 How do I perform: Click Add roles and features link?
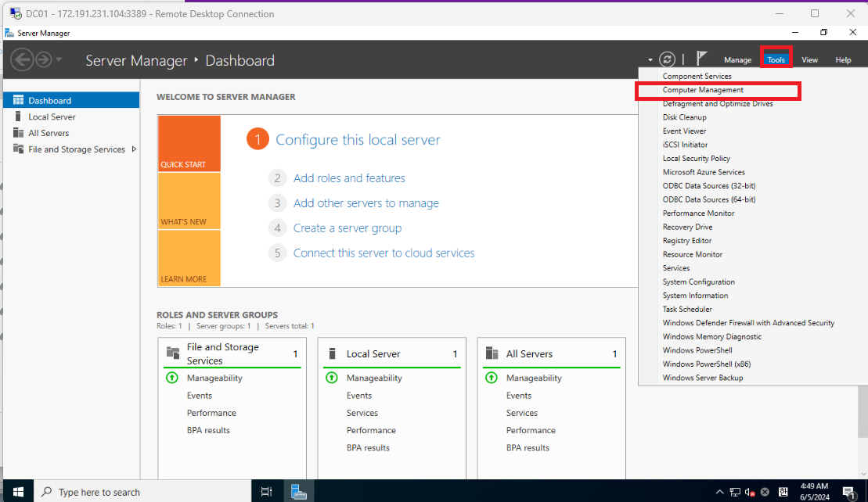(x=349, y=178)
